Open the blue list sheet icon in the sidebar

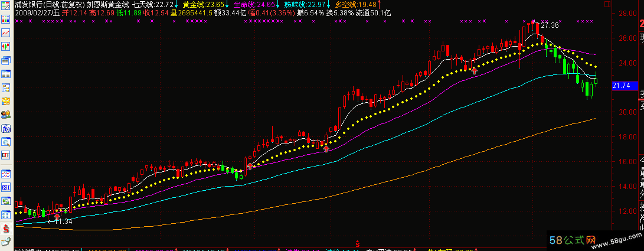coord(6,74)
